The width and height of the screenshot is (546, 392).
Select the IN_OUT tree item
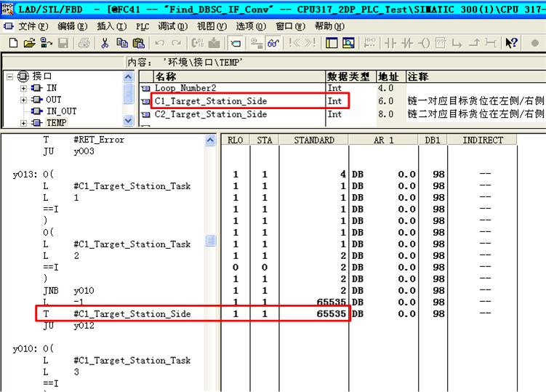click(x=61, y=111)
